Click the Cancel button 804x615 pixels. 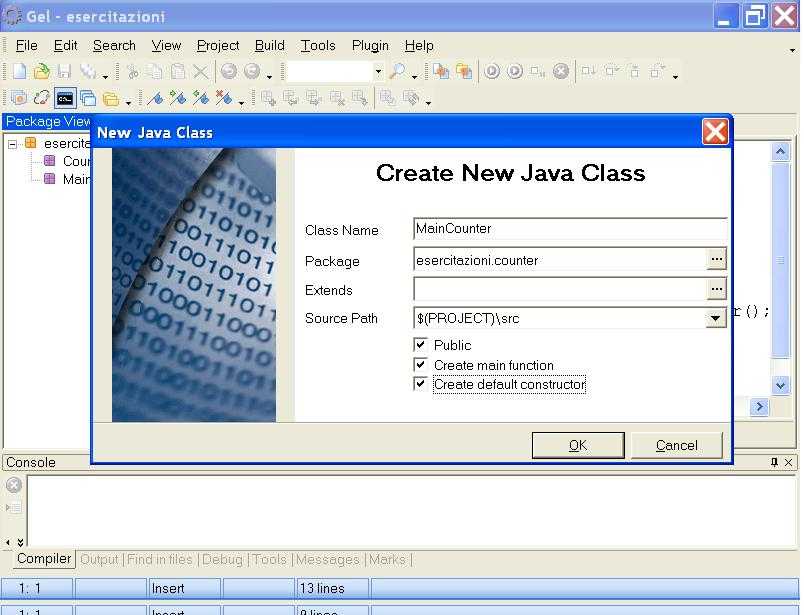(x=677, y=445)
